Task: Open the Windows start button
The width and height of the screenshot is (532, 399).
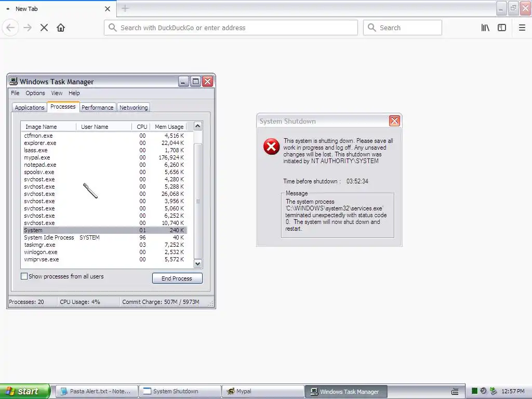Action: (25, 391)
